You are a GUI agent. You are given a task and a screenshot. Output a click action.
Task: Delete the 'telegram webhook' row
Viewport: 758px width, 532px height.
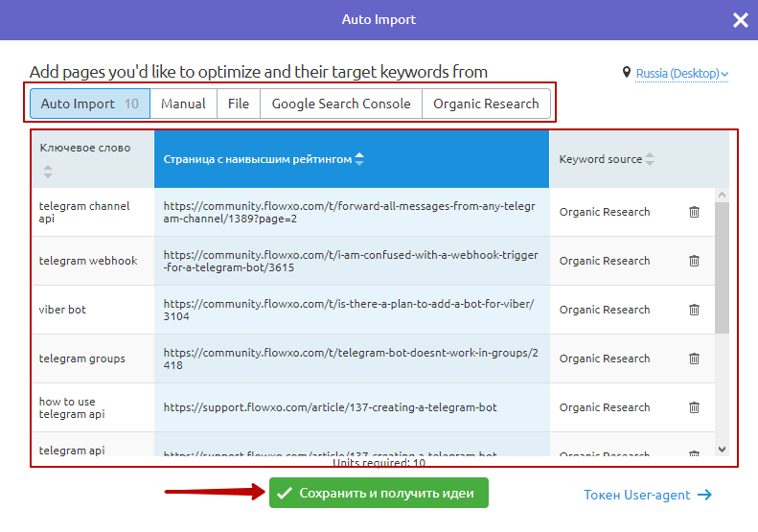click(694, 261)
